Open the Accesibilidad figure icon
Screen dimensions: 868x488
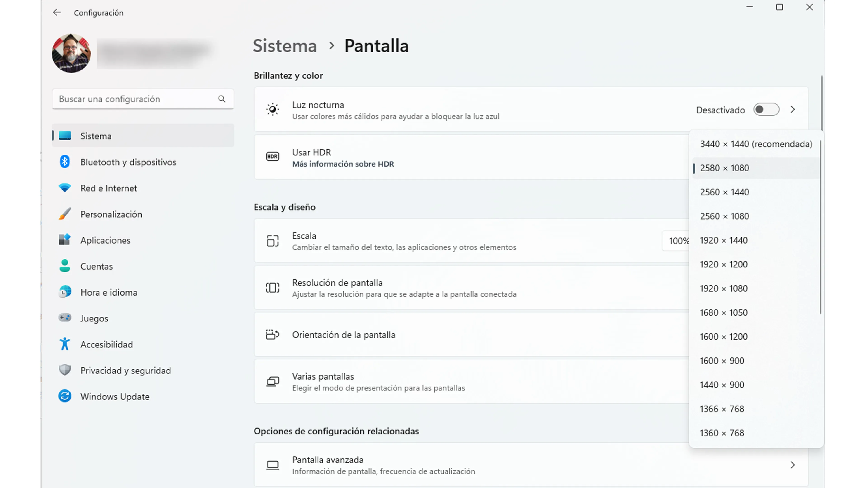65,344
